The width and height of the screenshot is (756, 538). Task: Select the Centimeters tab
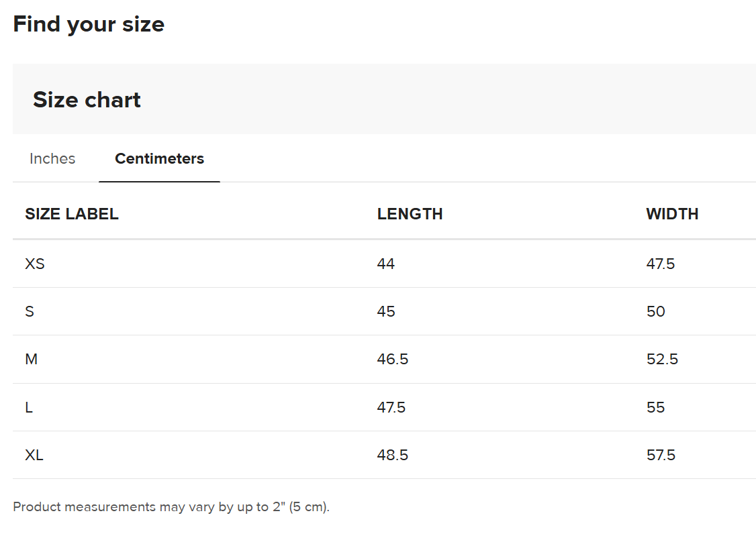click(159, 159)
